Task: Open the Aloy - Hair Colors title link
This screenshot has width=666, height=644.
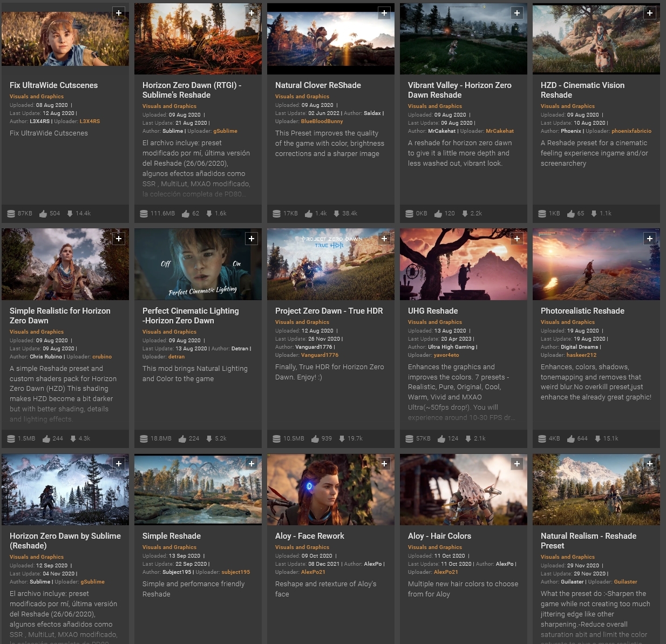Action: click(x=439, y=536)
